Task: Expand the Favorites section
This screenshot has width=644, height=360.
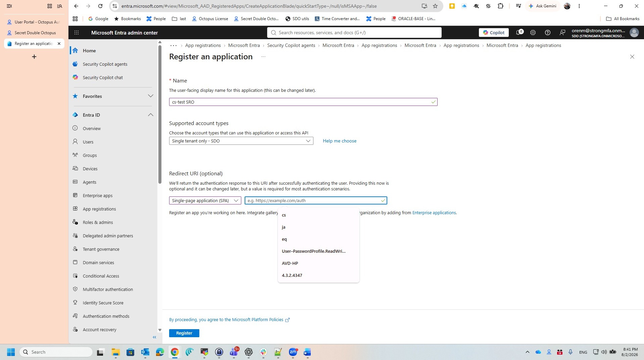Action: pos(150,96)
